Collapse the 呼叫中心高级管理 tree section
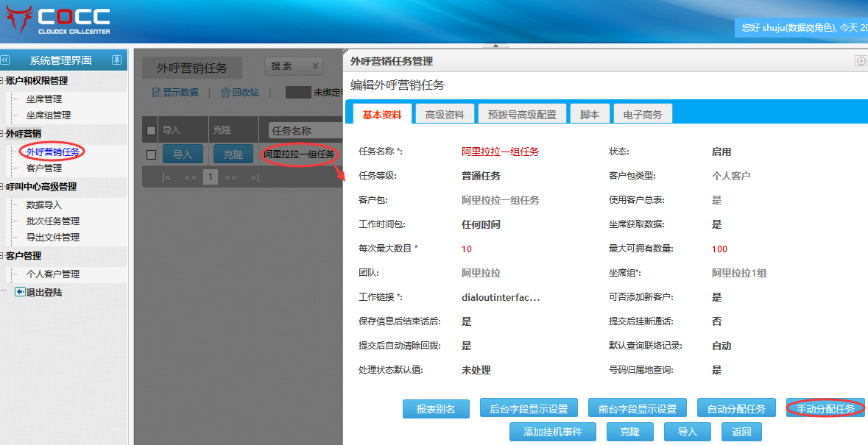Screen dimensions: 868x445 [3, 187]
